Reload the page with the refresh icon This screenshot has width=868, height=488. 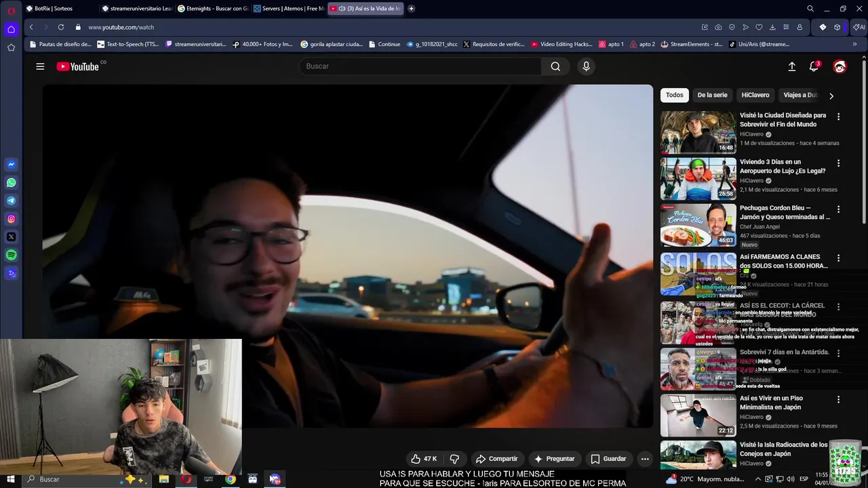pos(61,27)
